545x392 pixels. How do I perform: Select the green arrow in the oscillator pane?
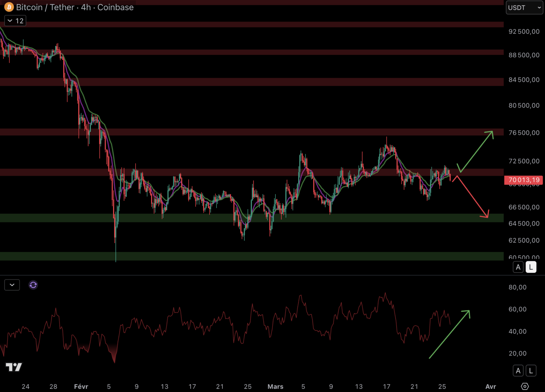coord(450,334)
